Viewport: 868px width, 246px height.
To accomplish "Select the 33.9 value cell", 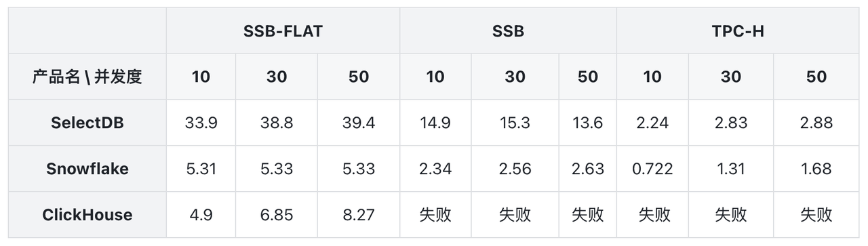I will tap(201, 123).
